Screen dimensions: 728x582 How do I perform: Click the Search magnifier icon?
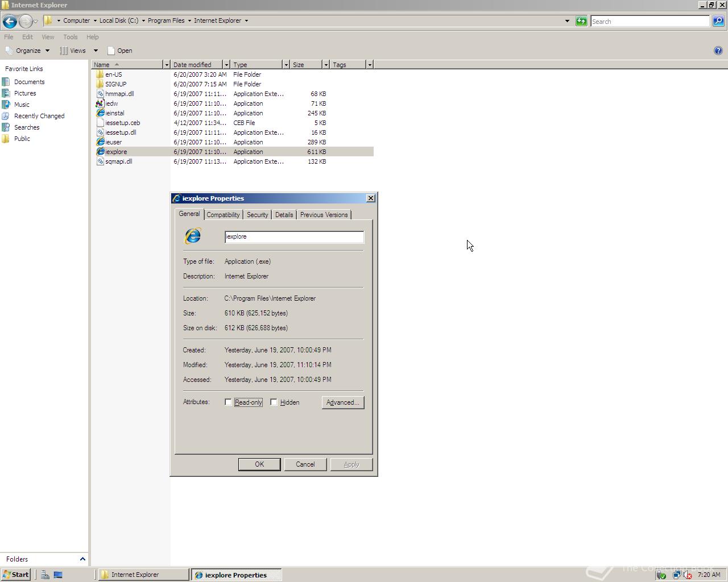coord(718,21)
